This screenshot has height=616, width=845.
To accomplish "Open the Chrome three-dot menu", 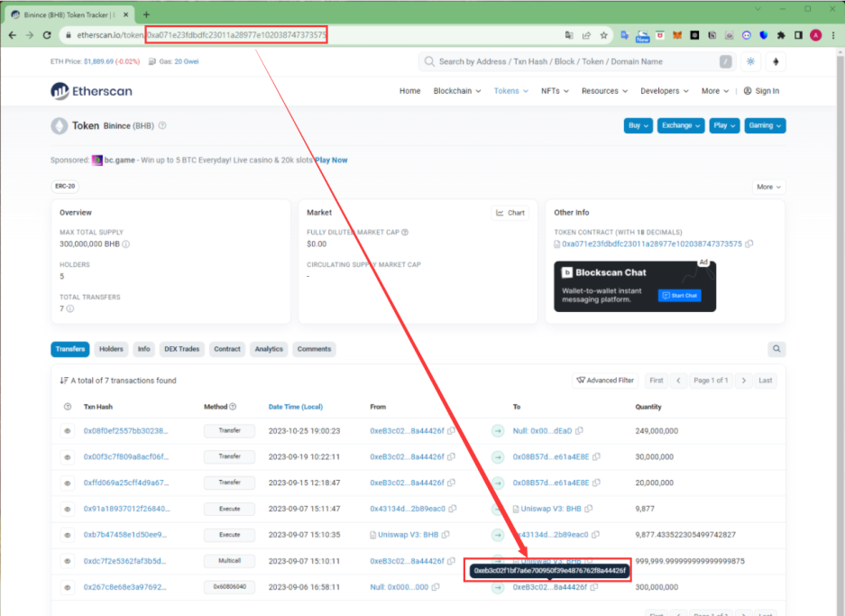I will (833, 35).
